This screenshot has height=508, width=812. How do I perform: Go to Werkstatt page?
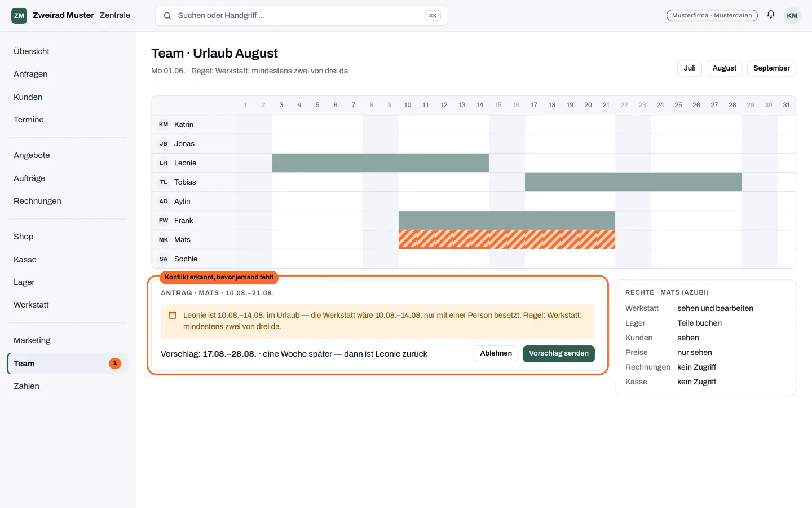pyautogui.click(x=68, y=305)
